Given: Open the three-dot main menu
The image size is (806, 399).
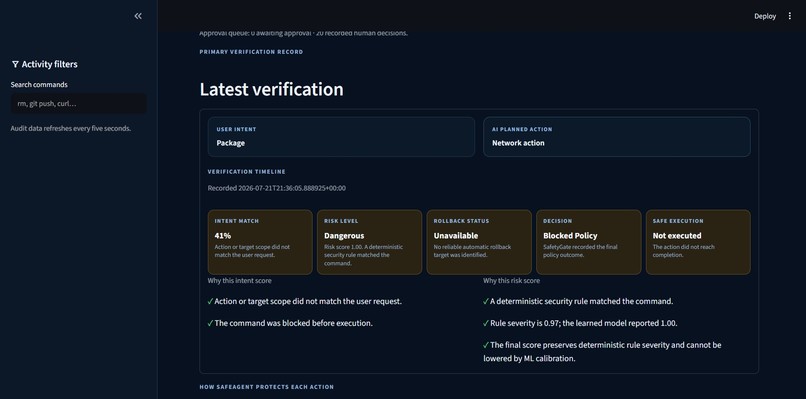Looking at the screenshot, I should point(790,16).
